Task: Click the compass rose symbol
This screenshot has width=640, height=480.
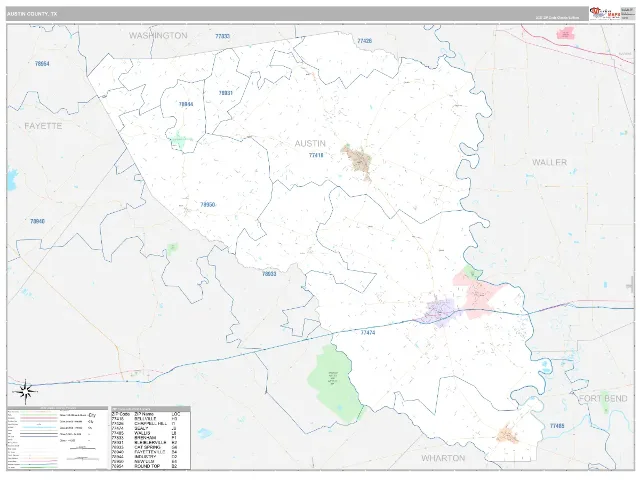Action: 25,392
